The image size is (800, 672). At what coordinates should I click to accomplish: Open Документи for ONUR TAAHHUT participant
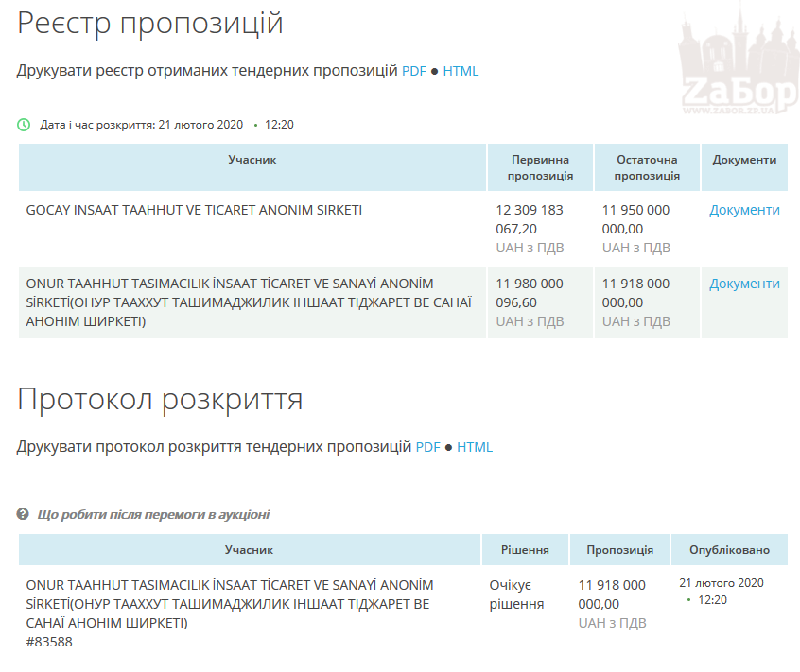[745, 283]
